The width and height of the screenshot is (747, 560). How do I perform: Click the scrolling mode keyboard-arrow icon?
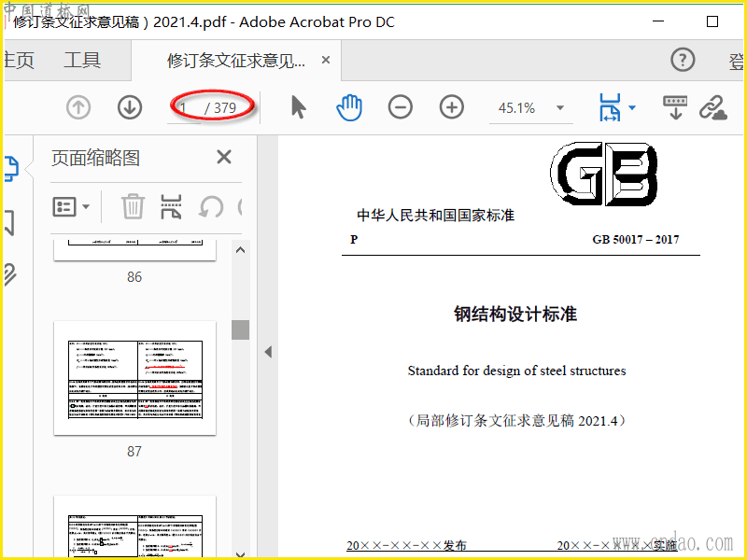tap(675, 107)
